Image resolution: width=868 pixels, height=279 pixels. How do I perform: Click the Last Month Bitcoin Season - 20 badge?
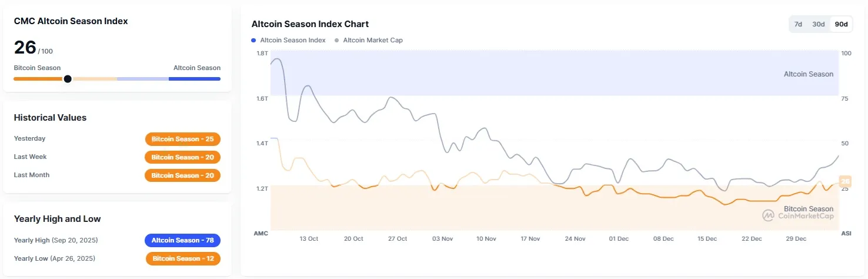(x=183, y=175)
